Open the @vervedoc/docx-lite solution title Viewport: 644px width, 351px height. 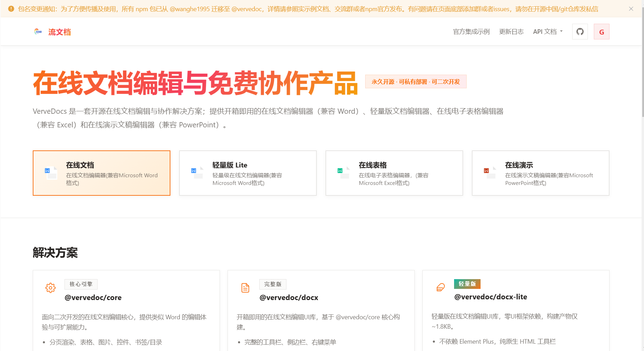click(491, 297)
